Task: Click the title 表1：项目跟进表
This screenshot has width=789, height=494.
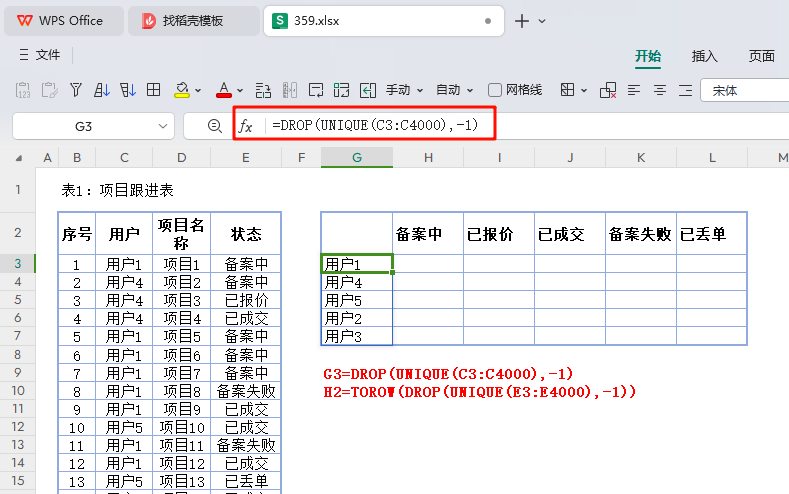Action: click(117, 190)
